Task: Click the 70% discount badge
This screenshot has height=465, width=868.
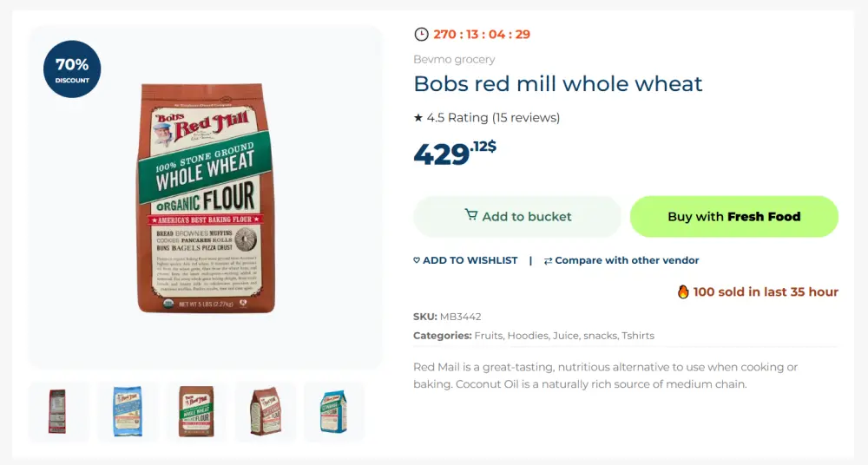Action: [x=72, y=69]
